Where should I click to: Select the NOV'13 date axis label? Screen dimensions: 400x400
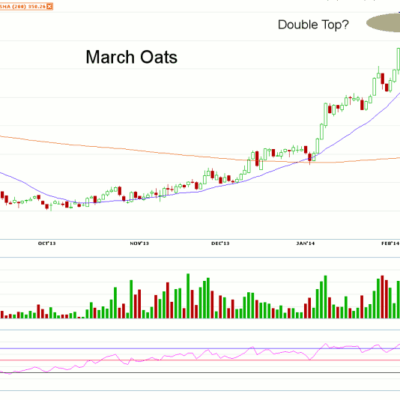click(x=139, y=244)
